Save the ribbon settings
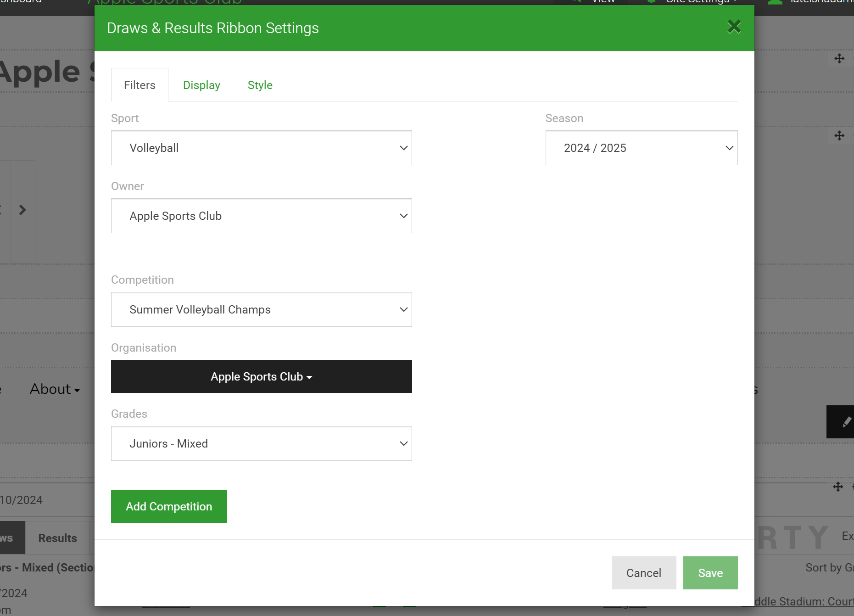854x616 pixels. tap(710, 573)
